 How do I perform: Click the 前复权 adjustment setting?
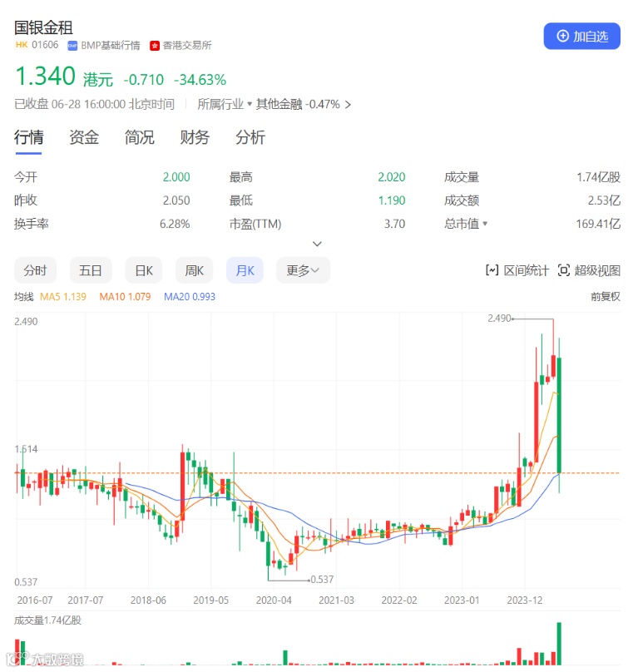pos(606,297)
